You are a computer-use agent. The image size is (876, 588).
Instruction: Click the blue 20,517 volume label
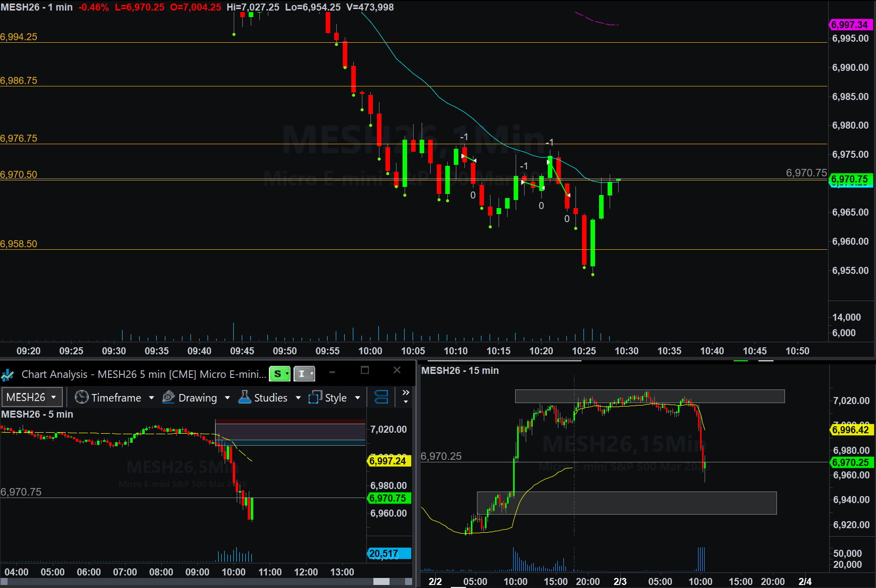pos(389,553)
